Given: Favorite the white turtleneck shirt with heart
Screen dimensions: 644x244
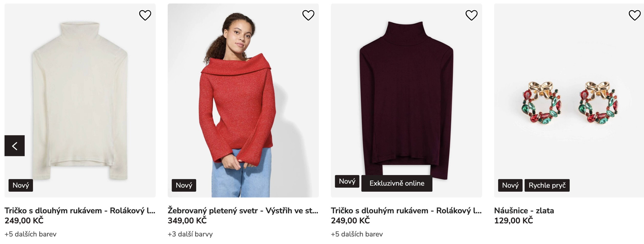Looking at the screenshot, I should pos(145,15).
